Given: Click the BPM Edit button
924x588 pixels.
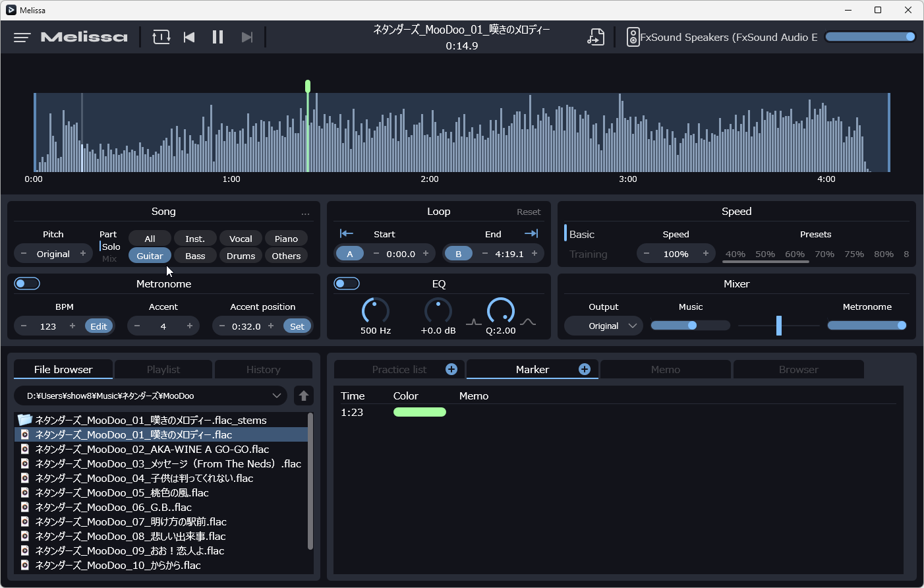Looking at the screenshot, I should coord(99,326).
